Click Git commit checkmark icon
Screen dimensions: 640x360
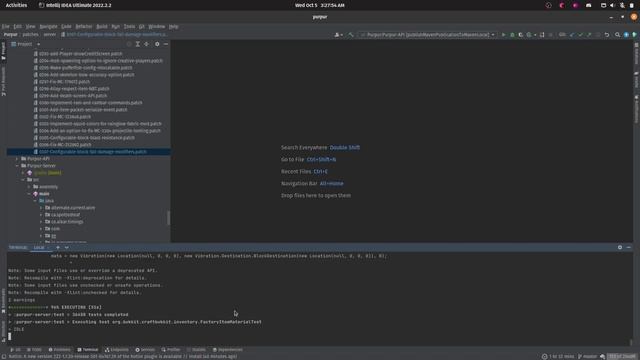pyautogui.click(x=580, y=35)
